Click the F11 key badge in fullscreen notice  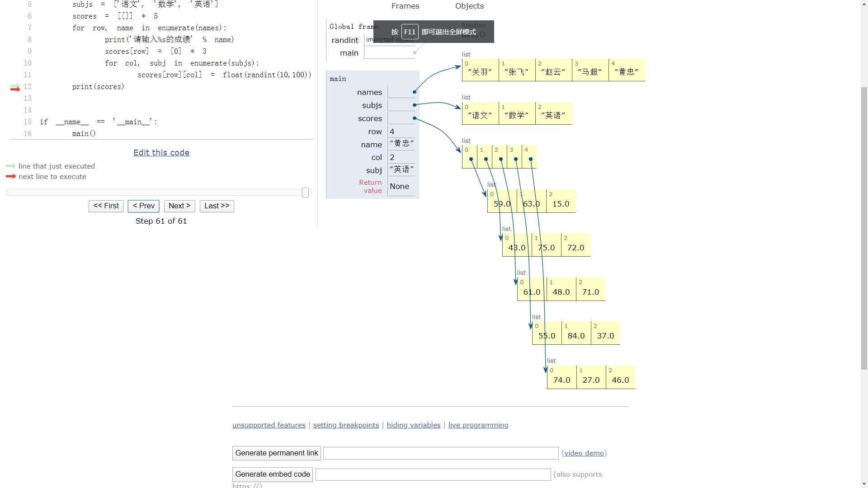[x=410, y=32]
